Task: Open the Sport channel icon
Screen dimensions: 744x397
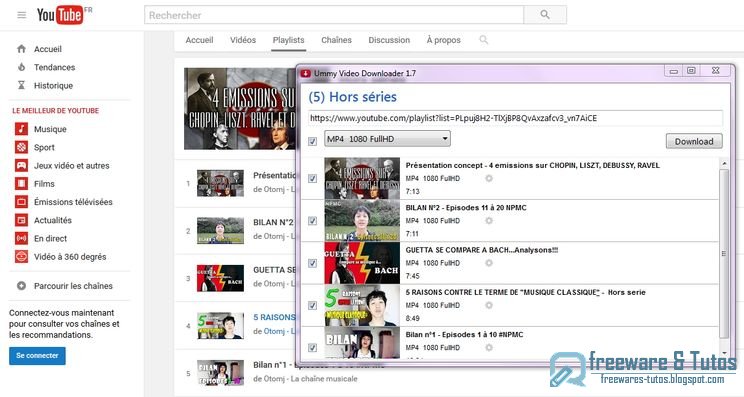Action: [x=21, y=148]
